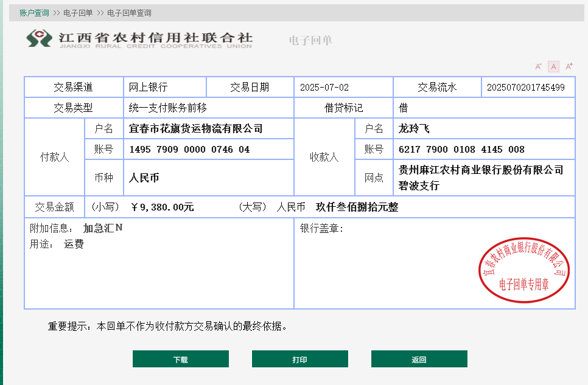Screen dimensions: 588x385
Task: Click the debit/credit mark value 借
Action: point(403,108)
